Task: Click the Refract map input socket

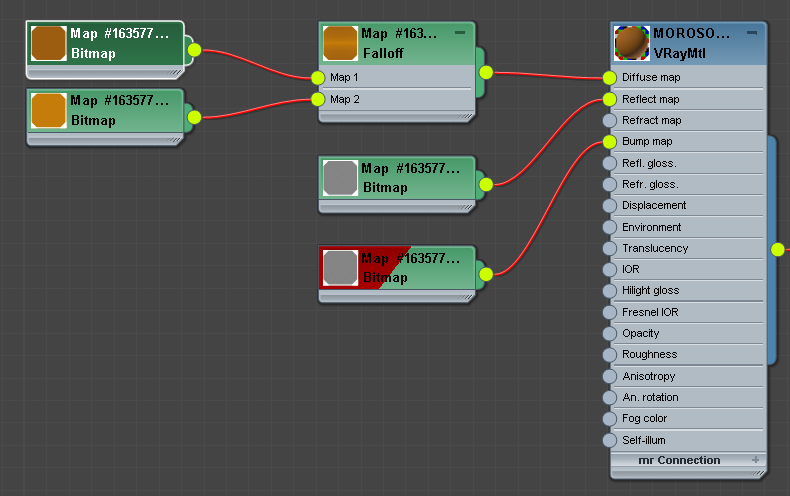Action: 610,120
